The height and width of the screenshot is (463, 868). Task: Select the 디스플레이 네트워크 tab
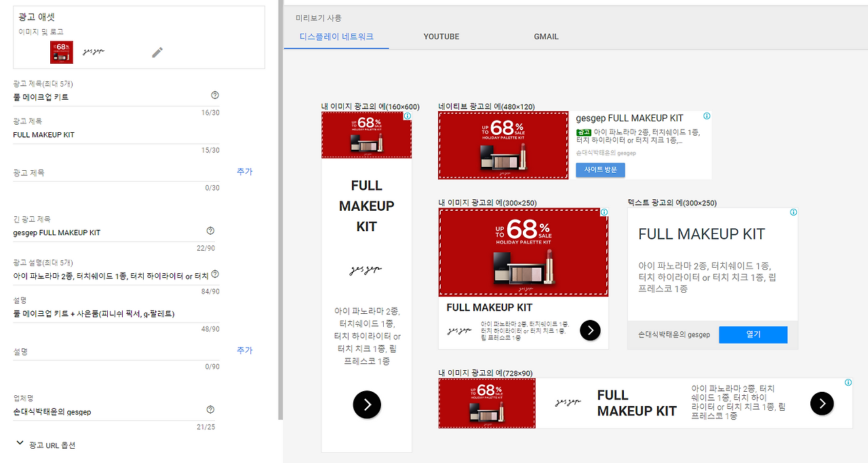tap(336, 37)
